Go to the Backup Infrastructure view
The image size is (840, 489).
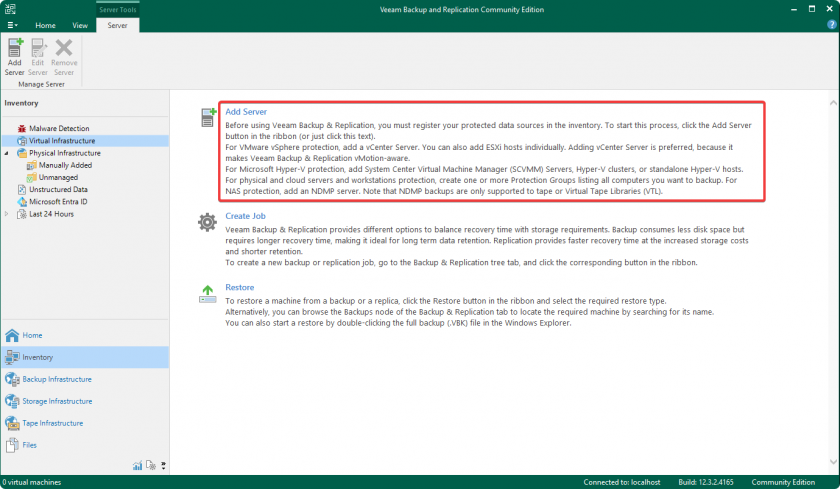click(x=57, y=379)
